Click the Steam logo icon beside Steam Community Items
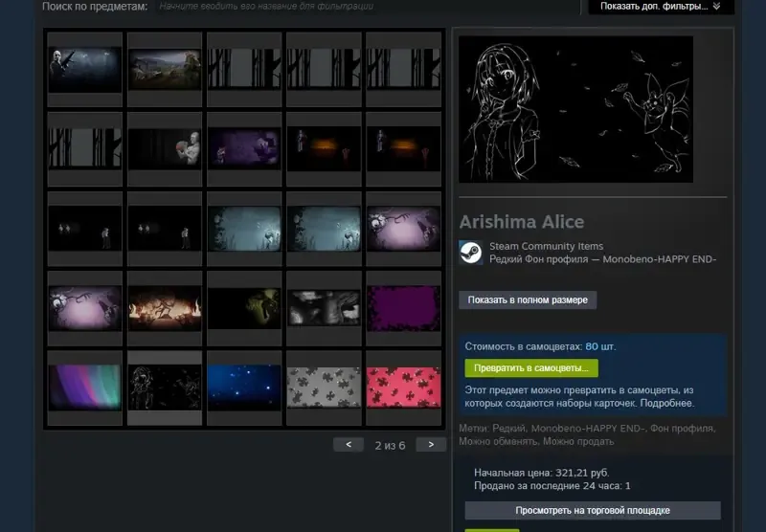 [470, 253]
